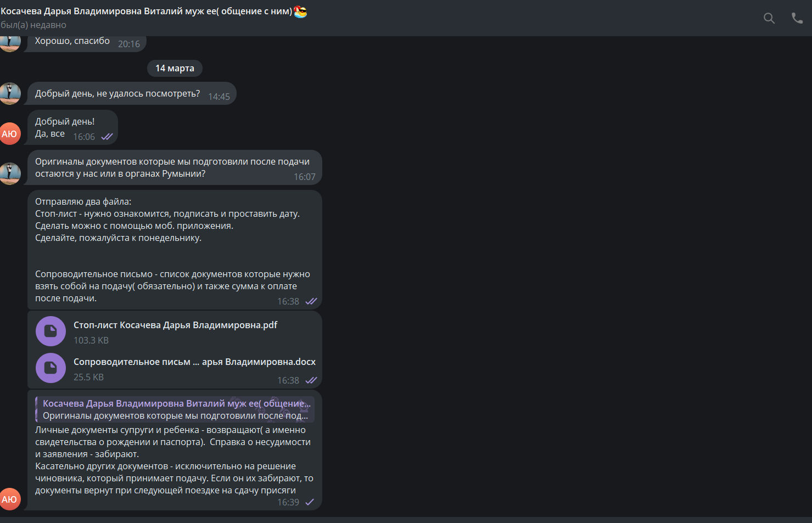This screenshot has width=812, height=523.
Task: Open chat profile via the header name
Action: [x=146, y=11]
